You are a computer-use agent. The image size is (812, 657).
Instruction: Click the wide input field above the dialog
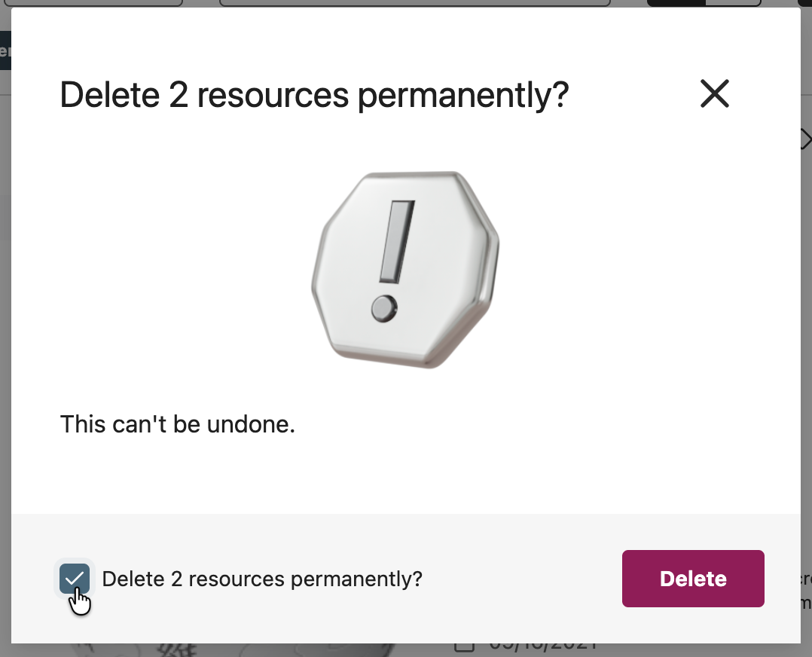click(414, 3)
